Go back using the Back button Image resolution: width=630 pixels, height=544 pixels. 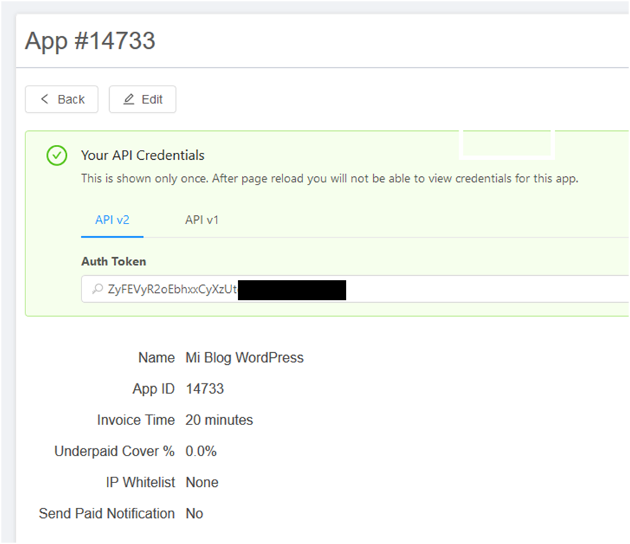(61, 99)
